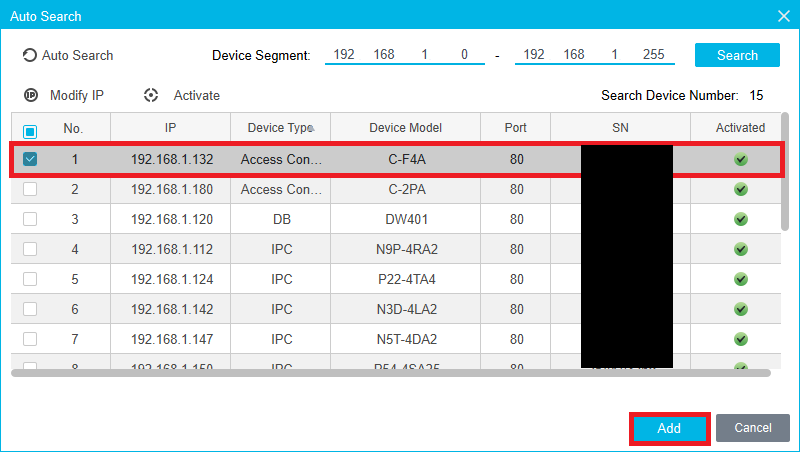Click the horizontal scrollbar below the table
Viewport: 800px width, 452px height.
(x=391, y=373)
